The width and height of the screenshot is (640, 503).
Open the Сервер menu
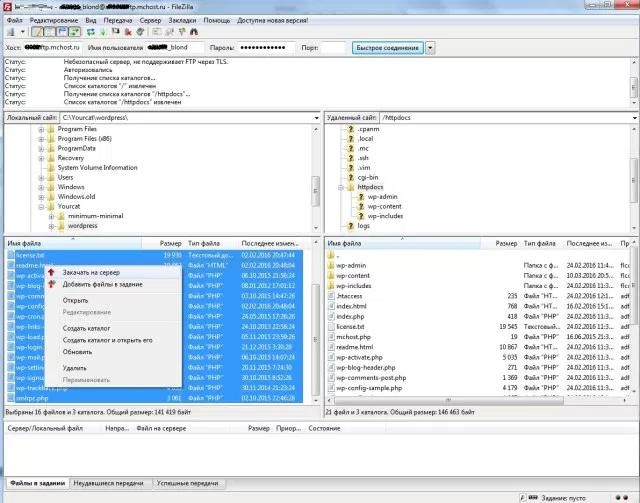point(150,20)
